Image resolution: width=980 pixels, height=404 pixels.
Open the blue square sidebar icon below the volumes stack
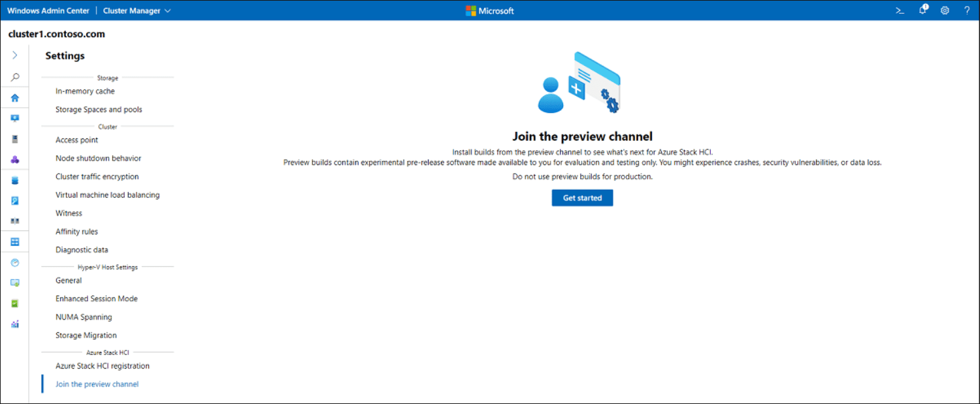(x=14, y=201)
